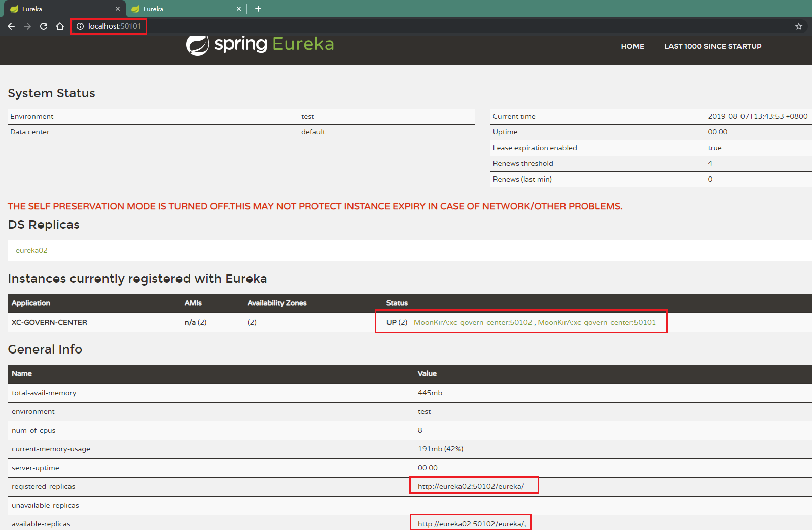Bookmark this page with the star icon
The image size is (812, 530).
click(x=799, y=26)
